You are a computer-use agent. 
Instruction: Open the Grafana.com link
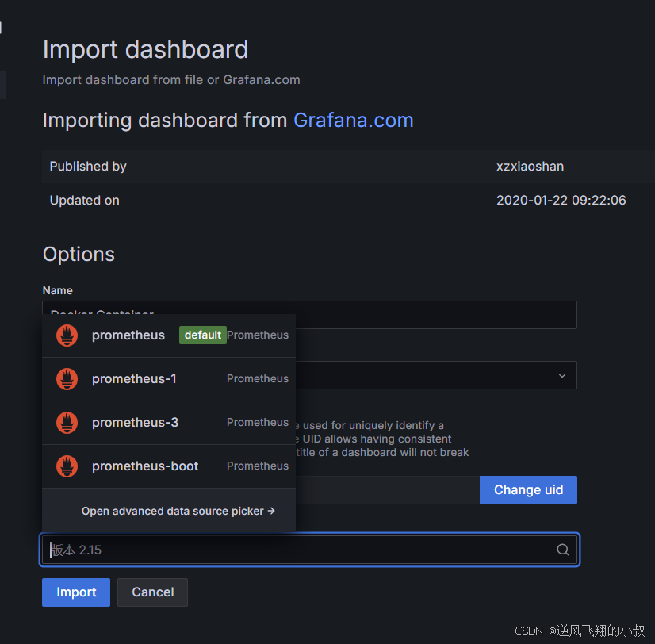click(354, 121)
